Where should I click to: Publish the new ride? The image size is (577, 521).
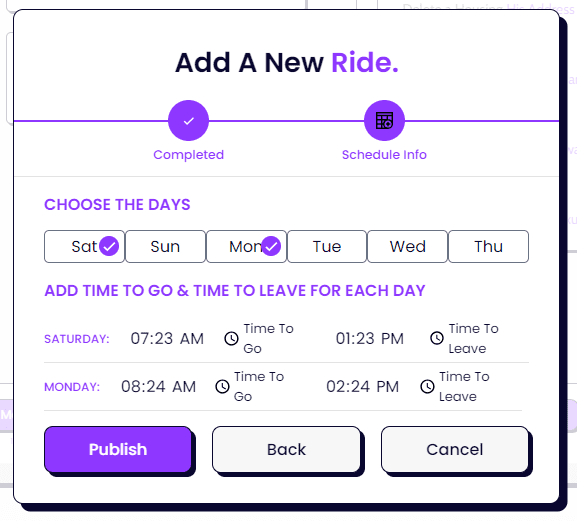point(118,449)
